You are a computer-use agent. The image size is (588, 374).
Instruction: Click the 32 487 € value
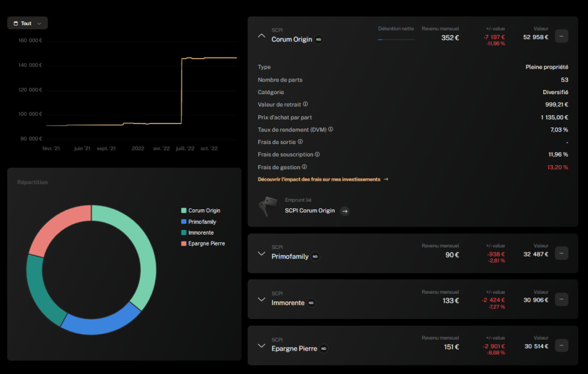point(536,254)
